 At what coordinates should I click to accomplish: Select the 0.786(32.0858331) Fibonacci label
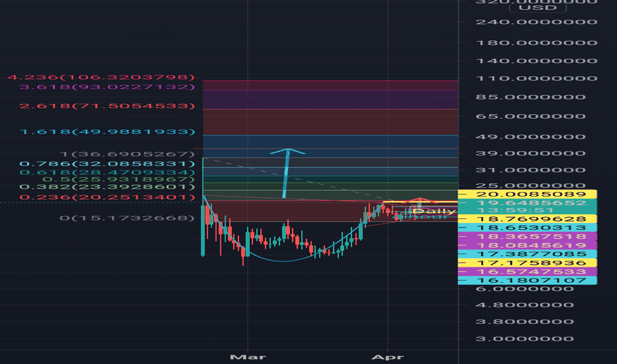coord(107,163)
